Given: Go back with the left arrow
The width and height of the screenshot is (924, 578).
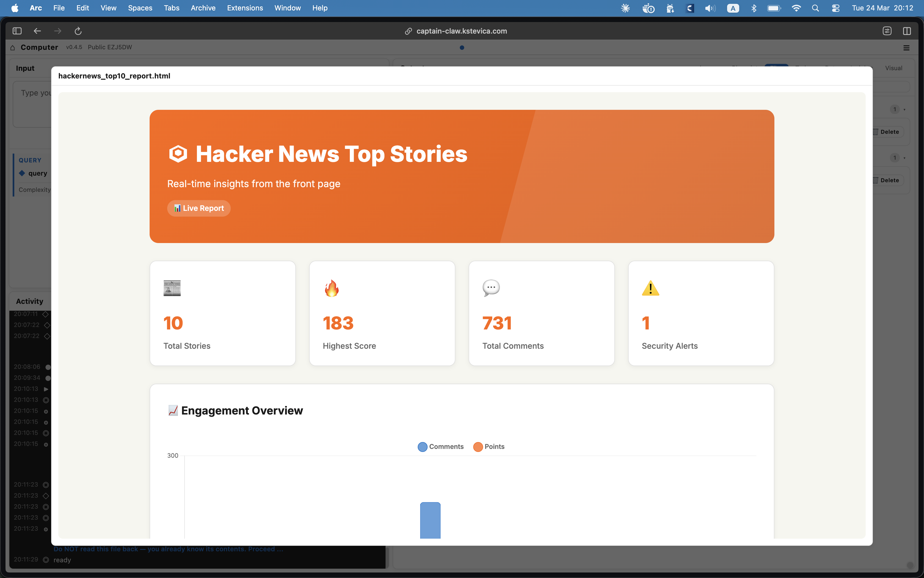Looking at the screenshot, I should 37,31.
